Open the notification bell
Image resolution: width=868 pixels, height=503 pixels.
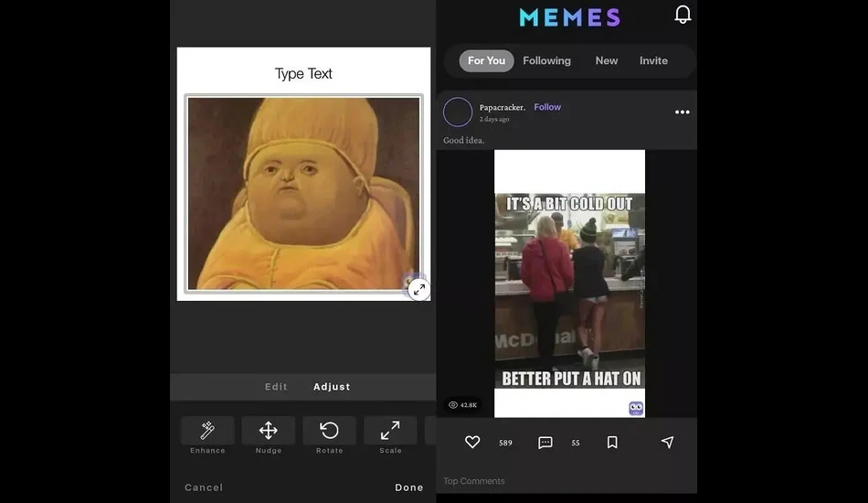683,15
